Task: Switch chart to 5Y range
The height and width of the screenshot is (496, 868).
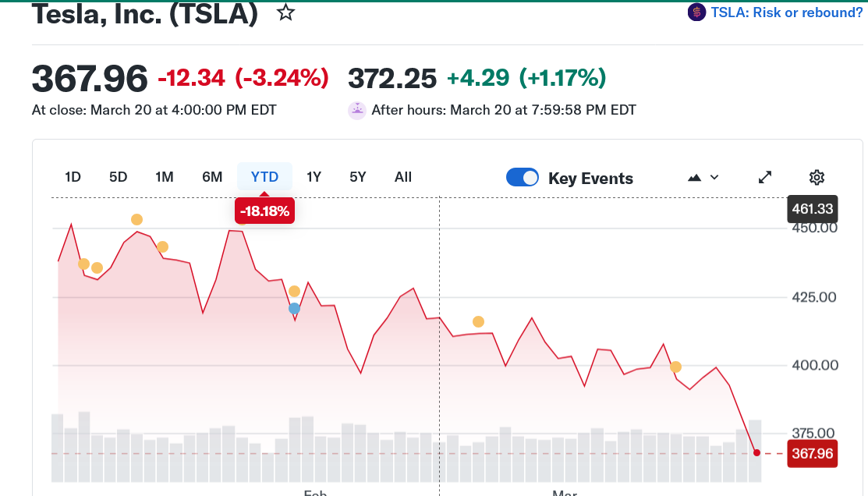Action: coord(358,177)
